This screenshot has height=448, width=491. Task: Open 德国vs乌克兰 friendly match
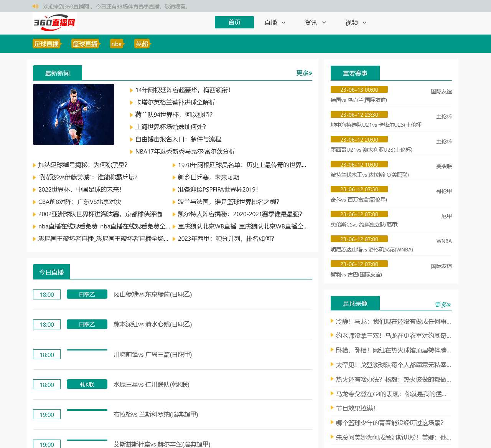click(359, 100)
